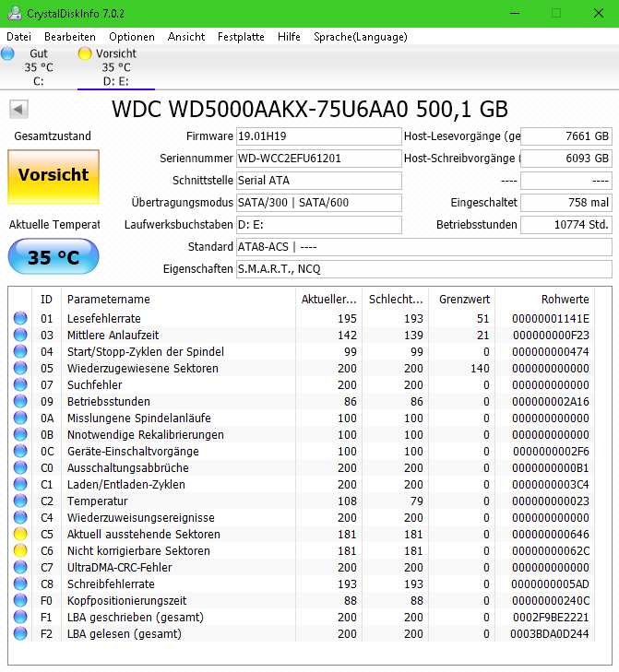Open the Optionen menu

[x=132, y=37]
